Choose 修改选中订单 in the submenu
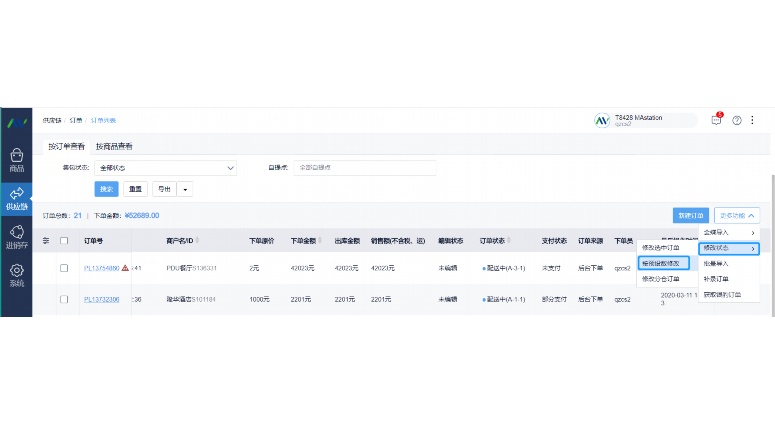 [660, 248]
